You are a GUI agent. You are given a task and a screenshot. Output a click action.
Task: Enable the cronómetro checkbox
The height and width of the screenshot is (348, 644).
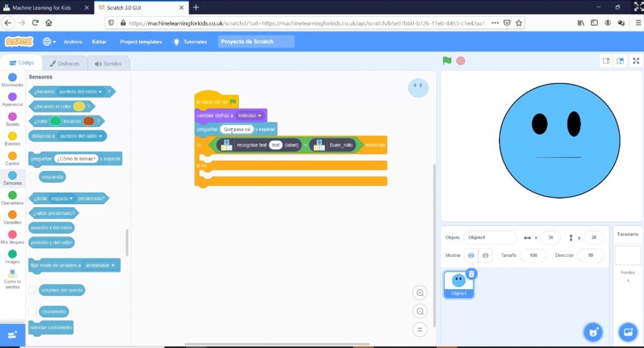click(x=32, y=312)
